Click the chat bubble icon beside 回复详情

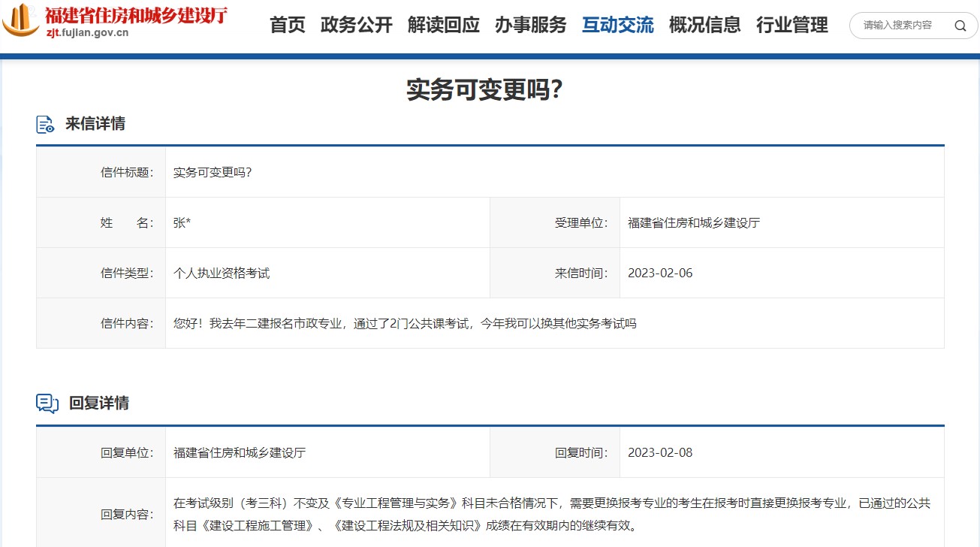[45, 403]
